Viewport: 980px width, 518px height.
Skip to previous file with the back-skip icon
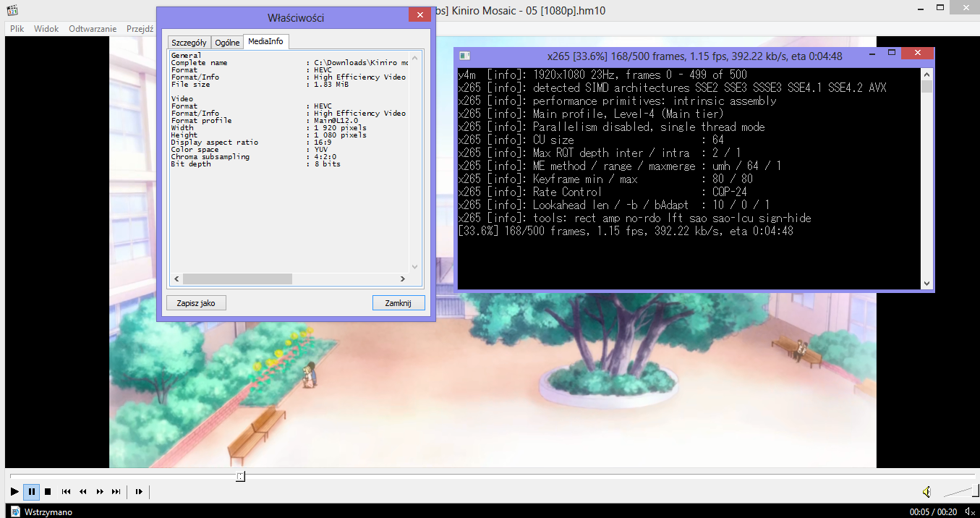(66, 492)
